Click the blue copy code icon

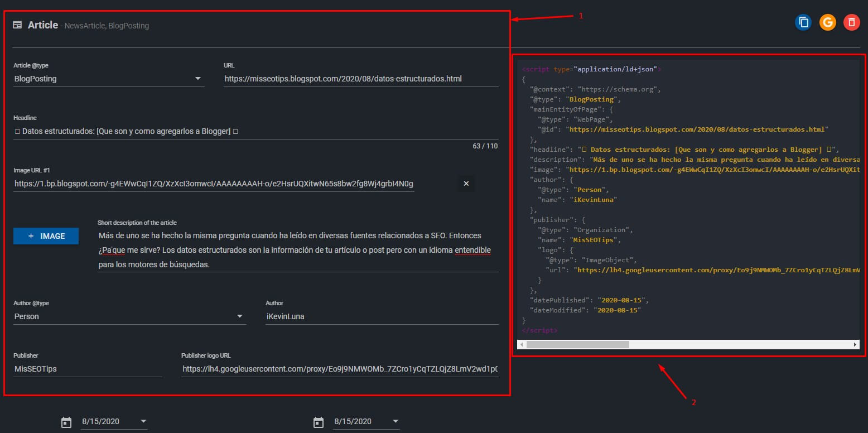pyautogui.click(x=803, y=22)
